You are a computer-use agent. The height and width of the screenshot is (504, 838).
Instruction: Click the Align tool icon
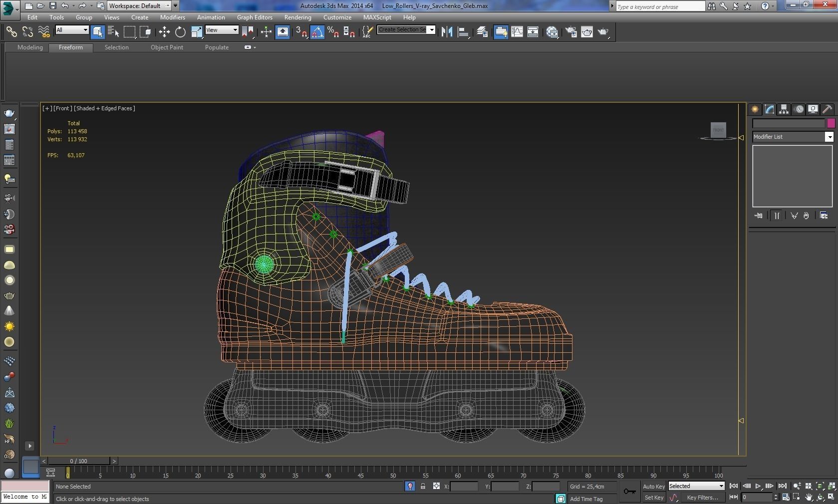(463, 32)
